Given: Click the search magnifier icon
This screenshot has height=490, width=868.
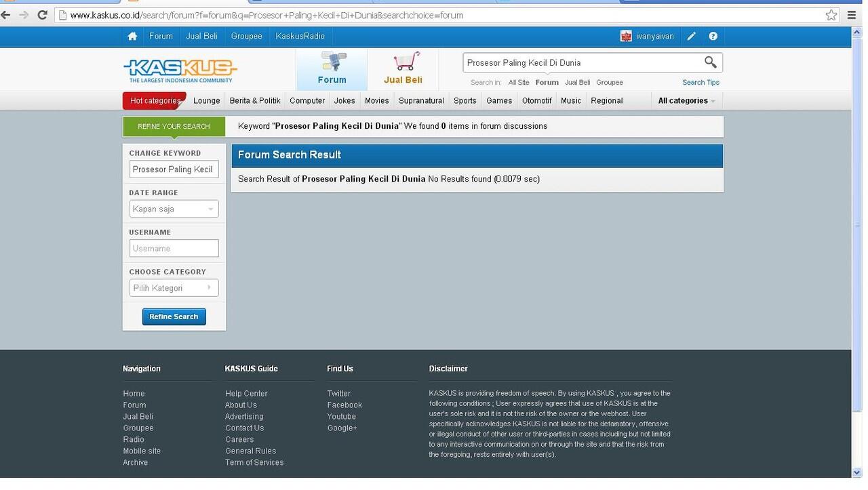Looking at the screenshot, I should coord(710,62).
